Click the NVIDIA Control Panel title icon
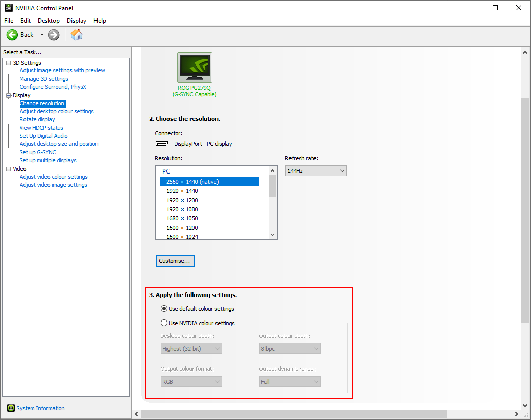 [9, 8]
